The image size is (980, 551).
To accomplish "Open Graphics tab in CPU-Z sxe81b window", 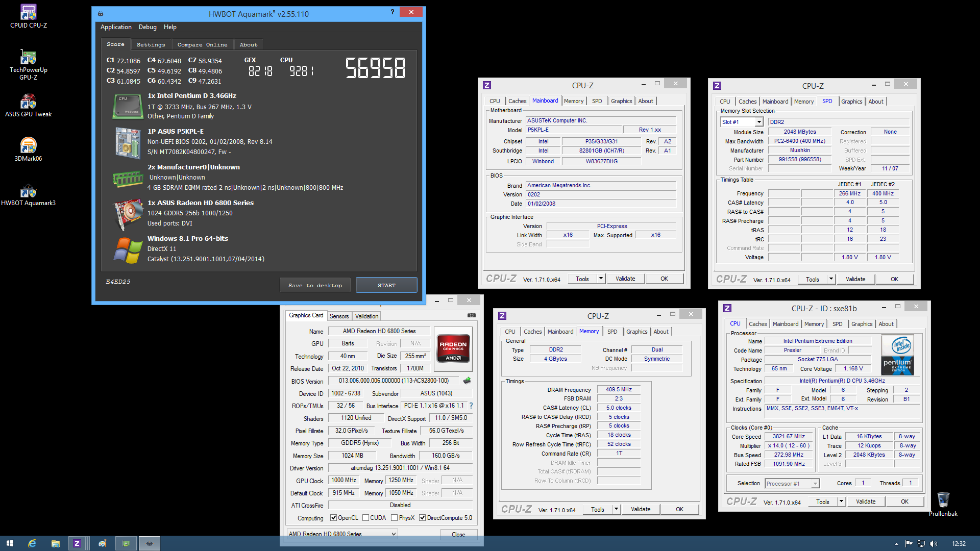I will [862, 324].
